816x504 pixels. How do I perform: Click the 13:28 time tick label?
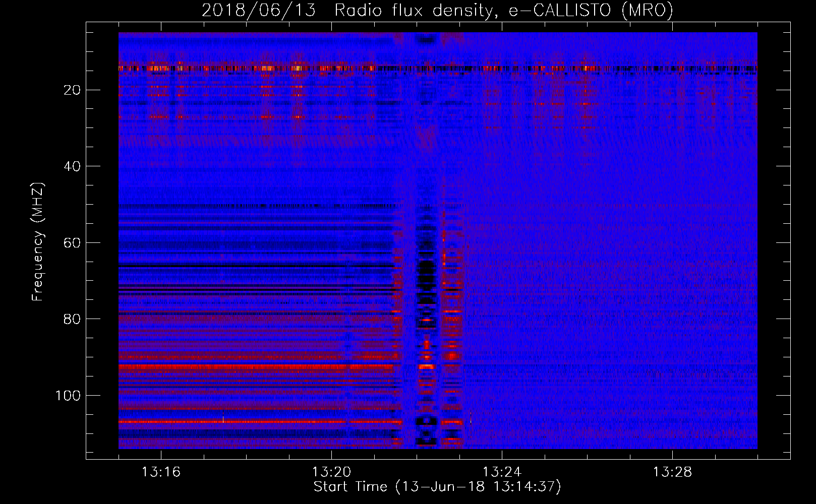(x=672, y=472)
